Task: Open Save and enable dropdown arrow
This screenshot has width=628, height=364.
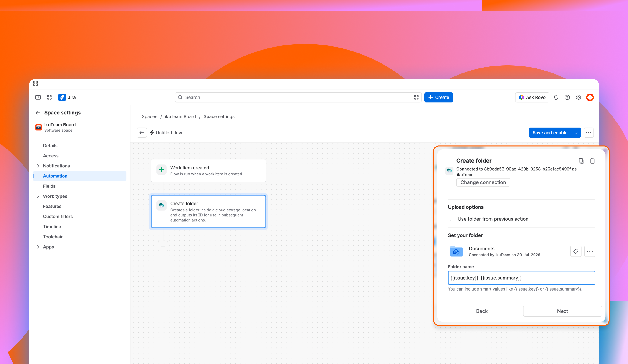Action: coord(576,133)
